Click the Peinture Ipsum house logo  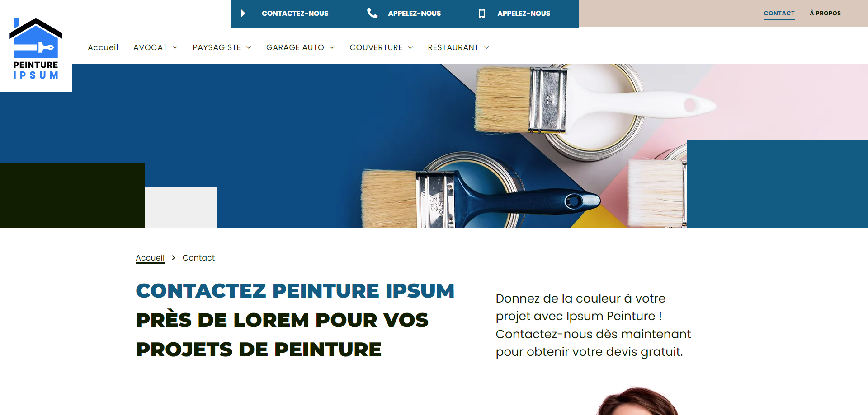[x=36, y=49]
